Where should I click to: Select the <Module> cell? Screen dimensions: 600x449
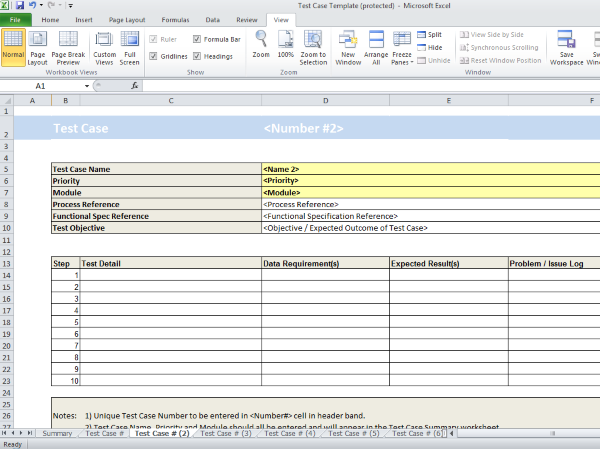click(431, 193)
